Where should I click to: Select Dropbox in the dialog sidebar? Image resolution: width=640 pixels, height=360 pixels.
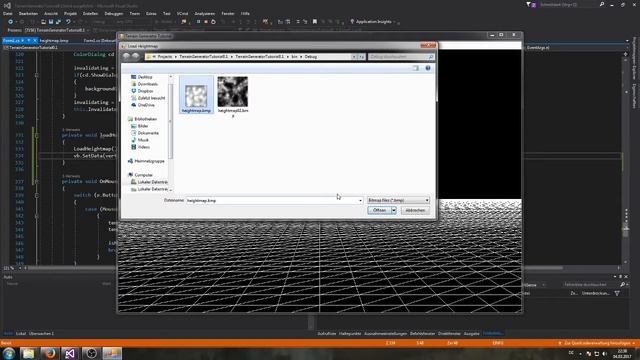pos(142,91)
